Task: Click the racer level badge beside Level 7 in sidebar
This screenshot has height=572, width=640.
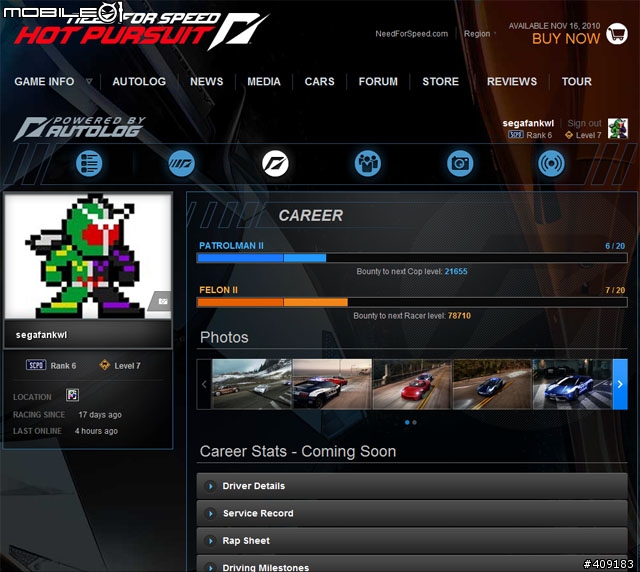Action: [105, 365]
